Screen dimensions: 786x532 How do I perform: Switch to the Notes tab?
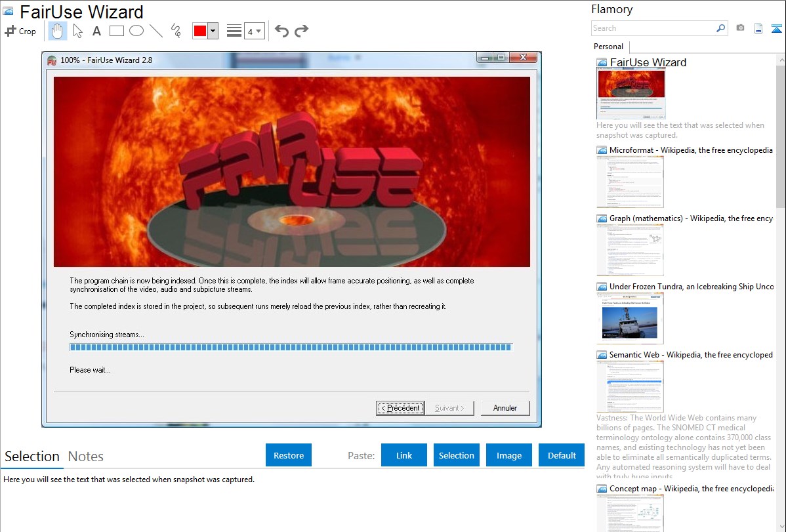86,457
